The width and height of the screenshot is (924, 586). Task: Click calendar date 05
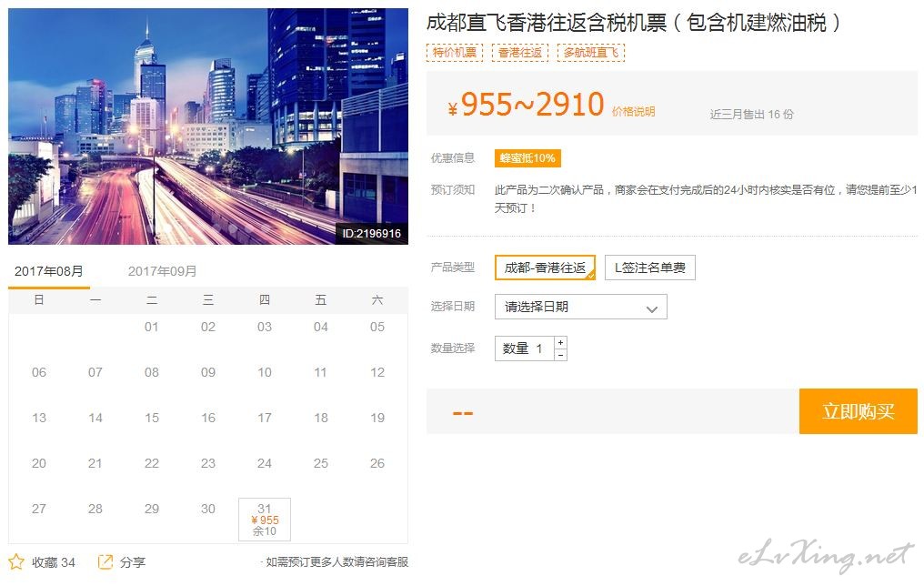pyautogui.click(x=377, y=327)
